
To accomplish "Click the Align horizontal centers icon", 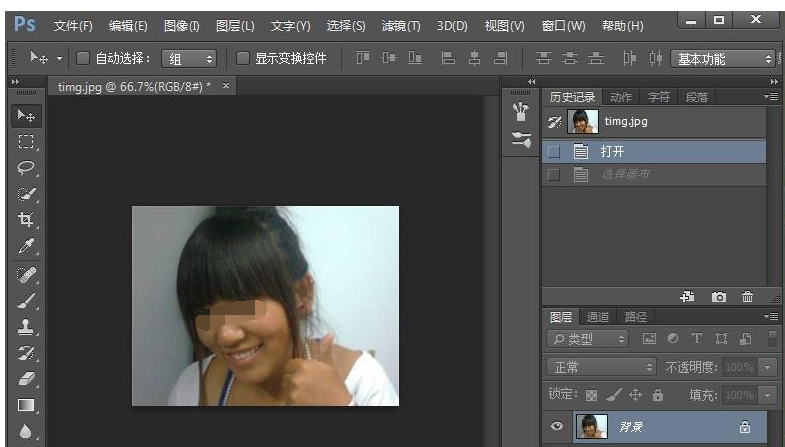I will pos(474,58).
